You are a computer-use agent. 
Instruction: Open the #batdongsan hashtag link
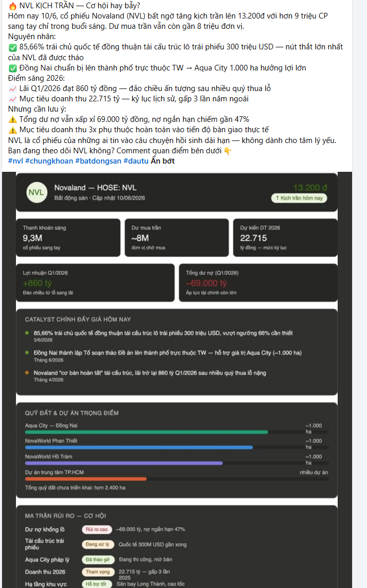tap(98, 161)
